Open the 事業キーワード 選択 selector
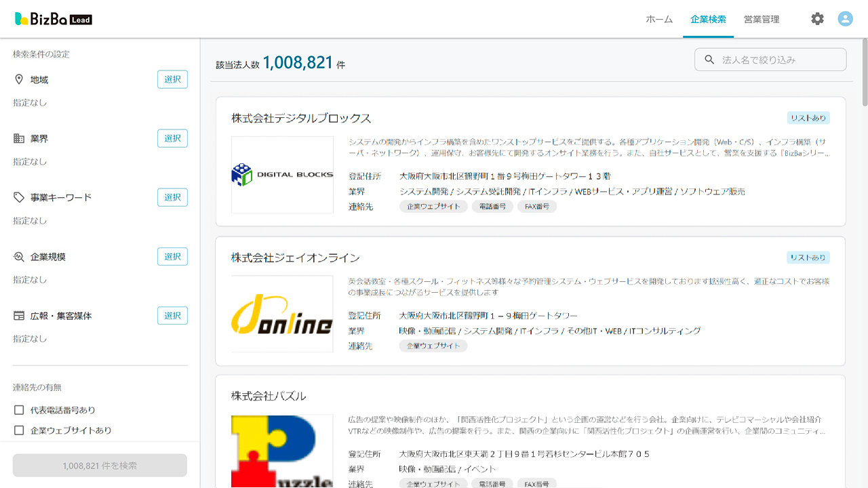The height and width of the screenshot is (488, 868). 172,197
